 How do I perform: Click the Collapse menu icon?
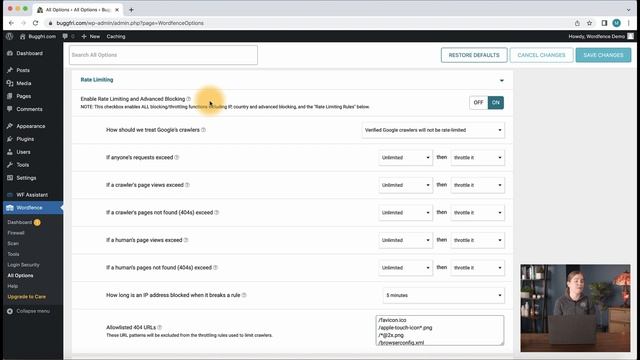click(x=10, y=311)
